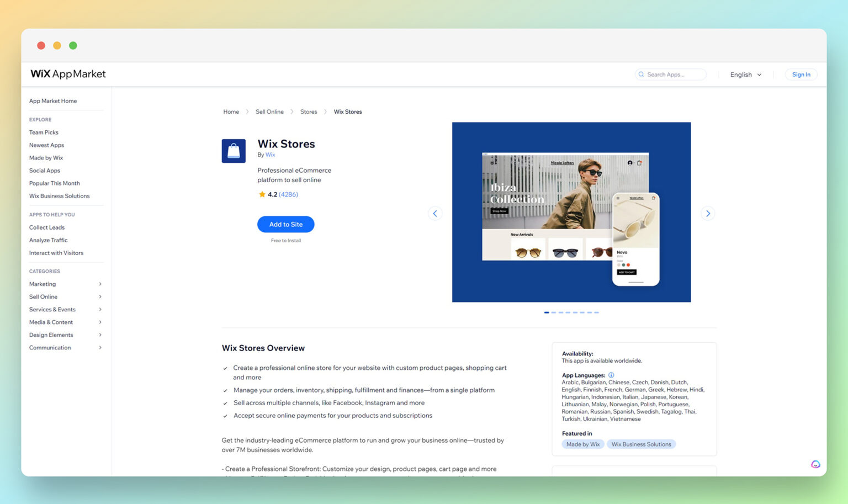The image size is (848, 504).
Task: Select Team Picks in the sidebar
Action: (x=44, y=132)
